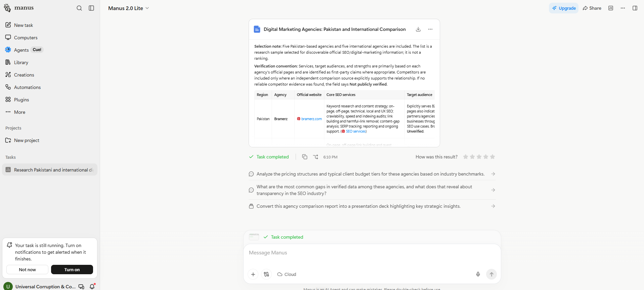The image size is (644, 290).
Task: Download the report document
Action: (418, 29)
